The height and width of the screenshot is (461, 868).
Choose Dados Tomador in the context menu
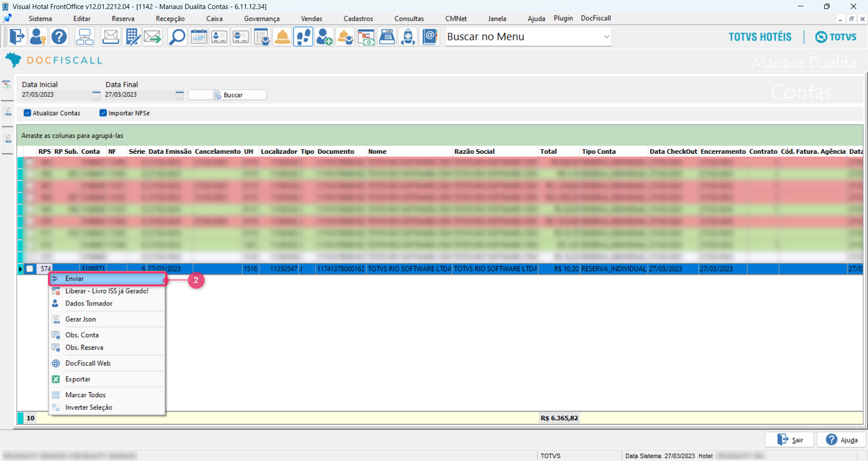click(107, 304)
